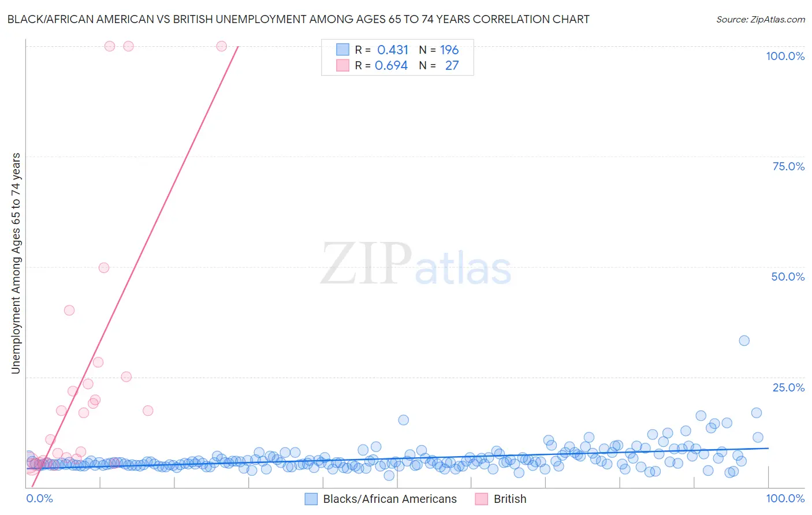The image size is (812, 515).
Task: Click the rightmost pink point at 100%
Action: 221,46
